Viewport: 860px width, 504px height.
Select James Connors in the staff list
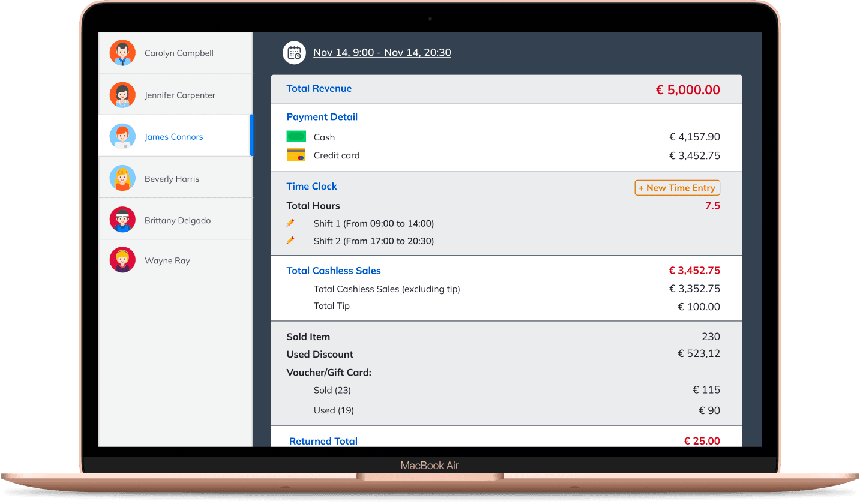coord(173,136)
